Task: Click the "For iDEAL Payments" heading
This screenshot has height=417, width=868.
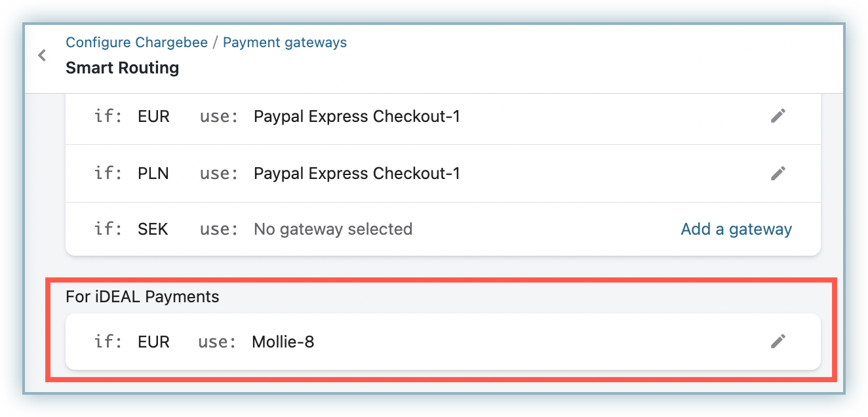Action: [142, 296]
